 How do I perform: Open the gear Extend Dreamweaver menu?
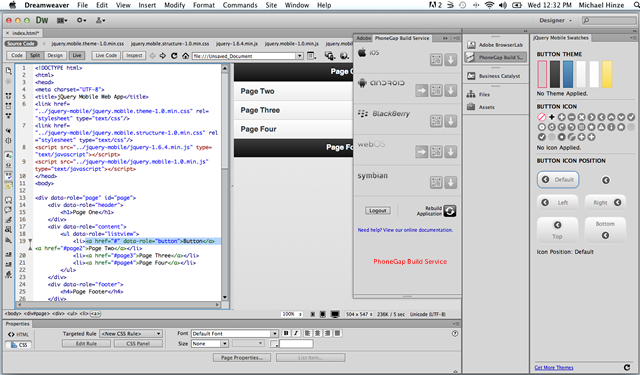81,20
